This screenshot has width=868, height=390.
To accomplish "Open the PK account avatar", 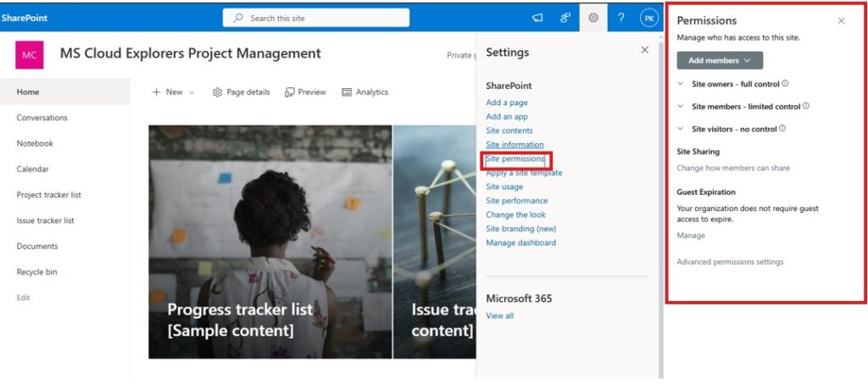I will (648, 18).
